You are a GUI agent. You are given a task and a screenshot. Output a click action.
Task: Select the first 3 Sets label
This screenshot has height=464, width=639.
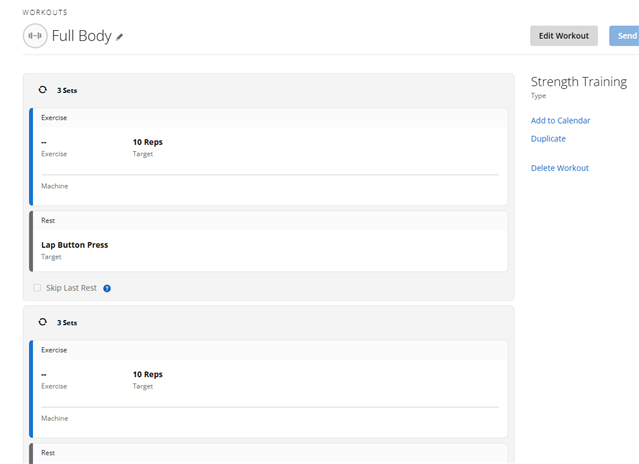click(67, 90)
